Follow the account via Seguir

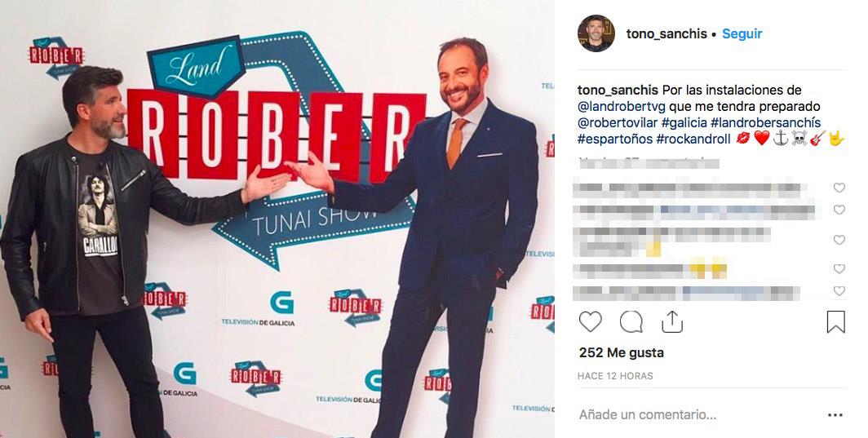tap(742, 33)
